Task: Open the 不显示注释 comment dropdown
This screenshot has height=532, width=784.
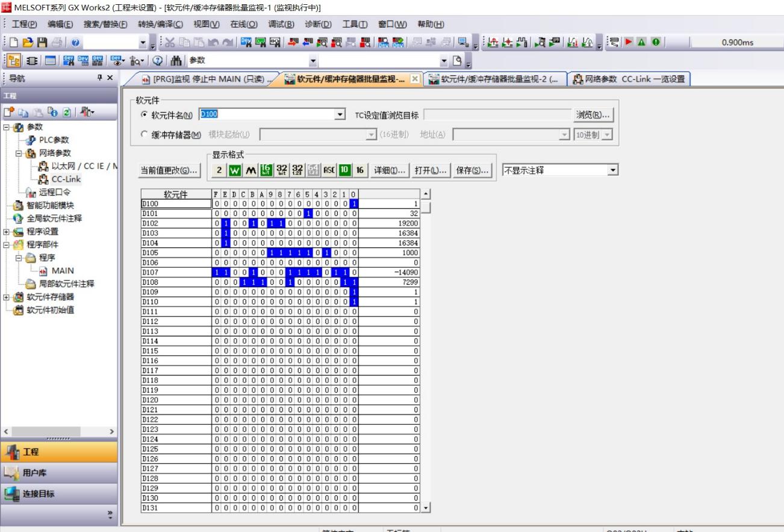Action: click(x=613, y=170)
